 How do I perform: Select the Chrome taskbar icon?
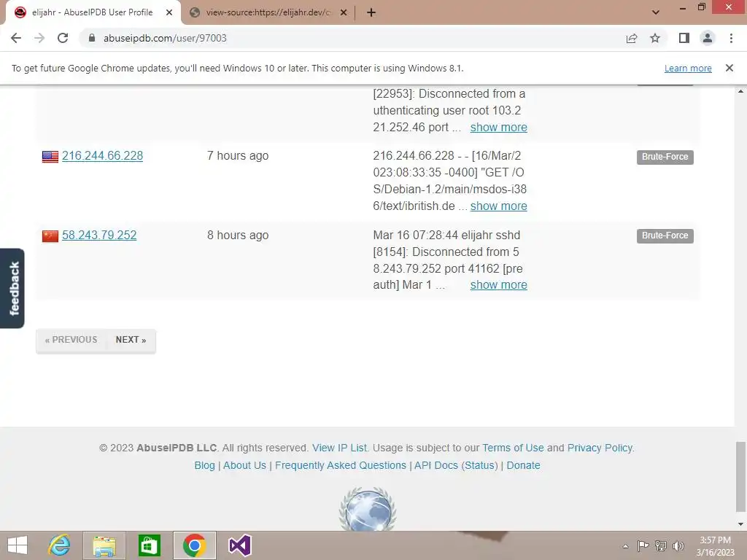tap(194, 545)
